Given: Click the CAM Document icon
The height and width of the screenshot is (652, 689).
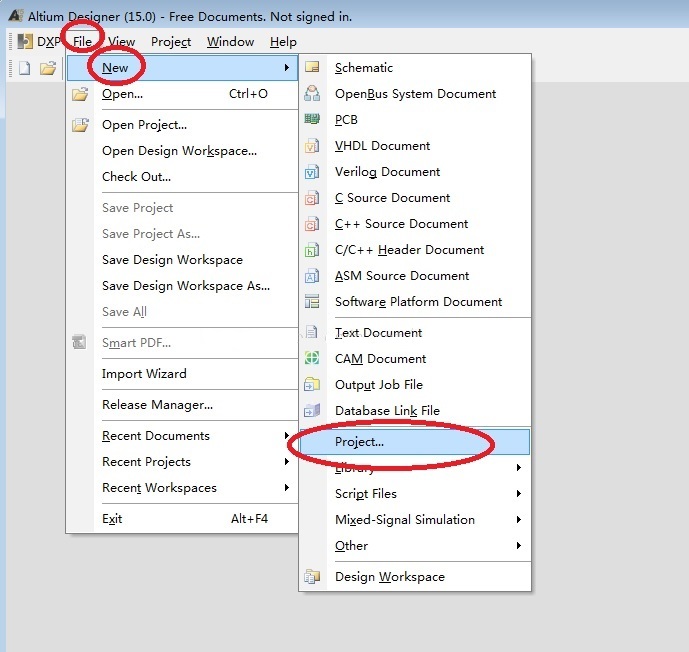Looking at the screenshot, I should click(312, 358).
